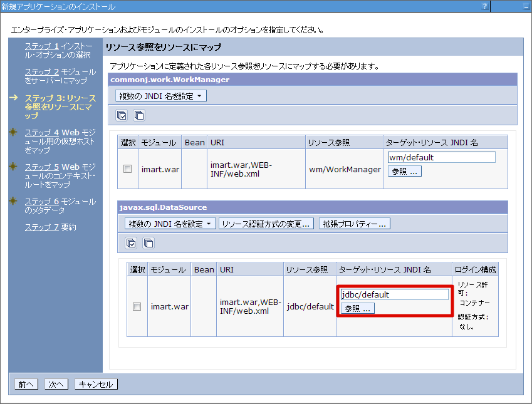Viewport: 532px width, 404px height.
Task: Click deselect-all icon in DataSource section
Action: pos(148,243)
